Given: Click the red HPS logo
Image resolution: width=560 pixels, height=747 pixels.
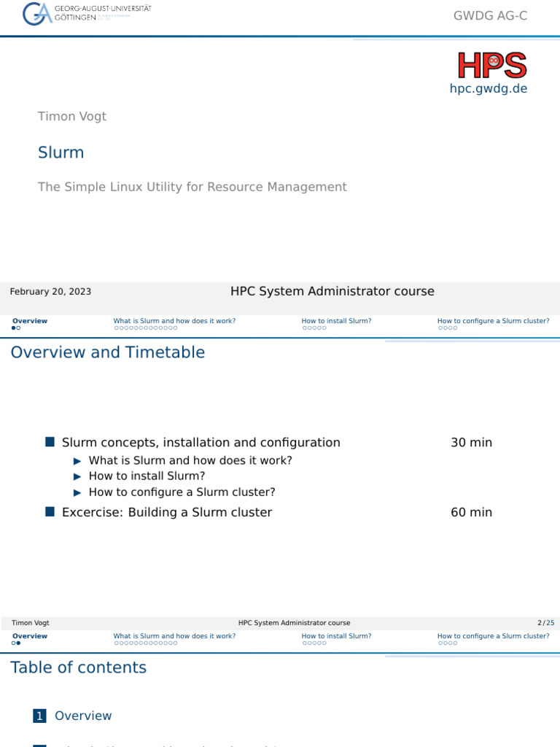Looking at the screenshot, I should [x=492, y=66].
